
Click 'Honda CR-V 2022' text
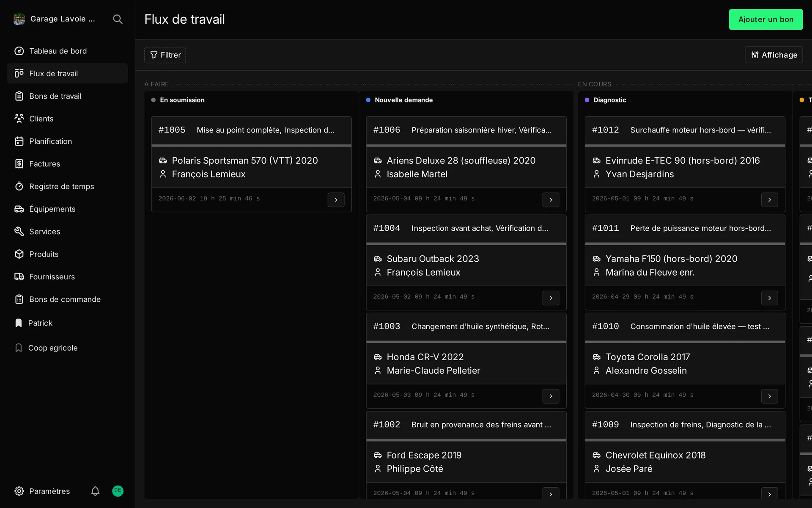point(425,357)
